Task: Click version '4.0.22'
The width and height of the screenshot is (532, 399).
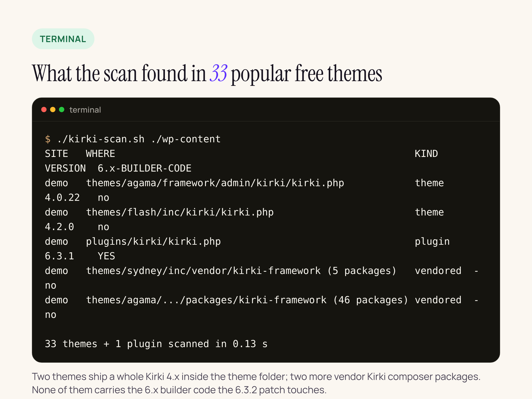Action: pos(62,198)
